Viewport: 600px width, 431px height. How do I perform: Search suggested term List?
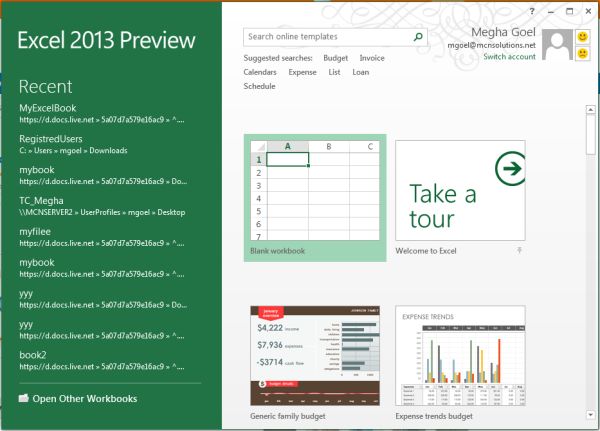coord(334,72)
